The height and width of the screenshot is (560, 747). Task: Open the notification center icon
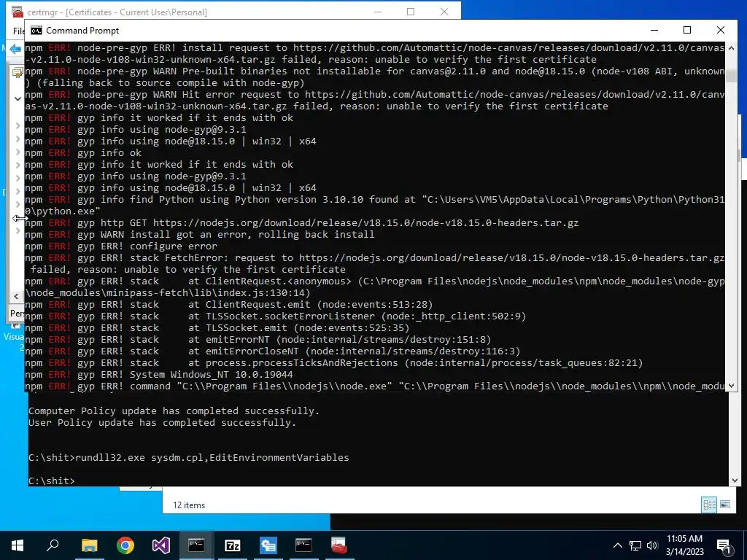click(724, 545)
